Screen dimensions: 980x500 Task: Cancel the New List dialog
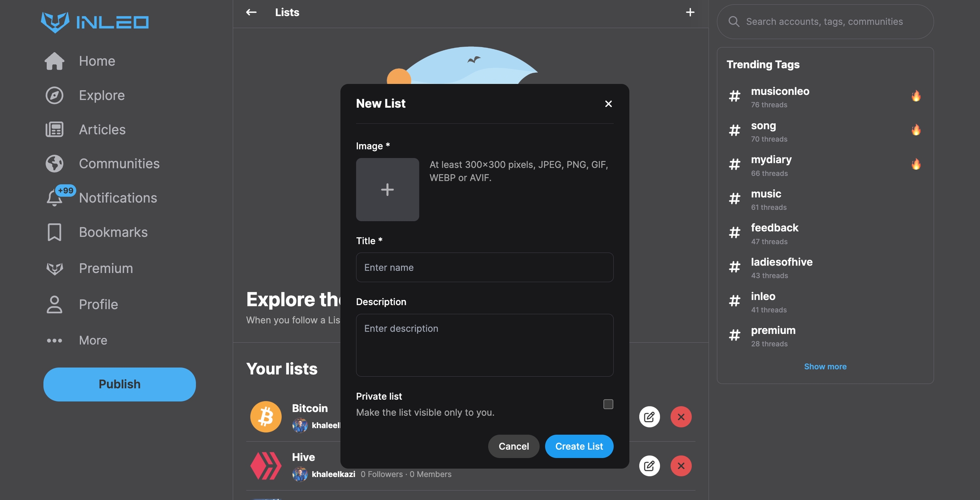513,446
